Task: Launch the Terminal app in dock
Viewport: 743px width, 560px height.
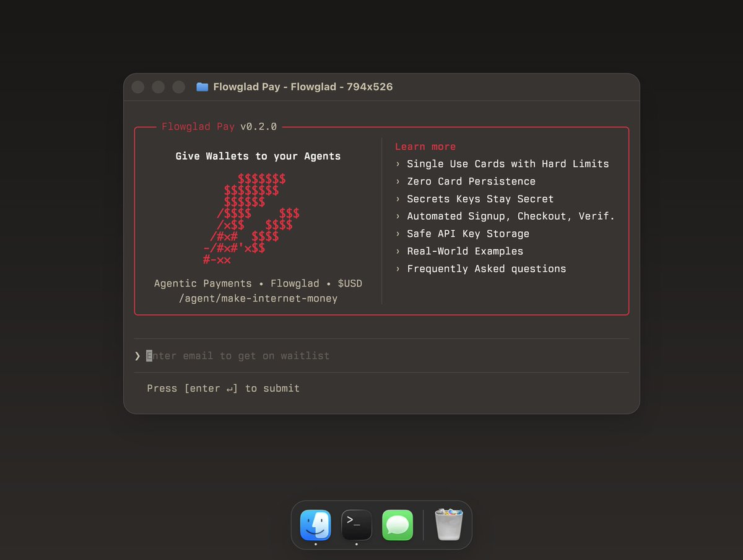Action: coord(357,525)
